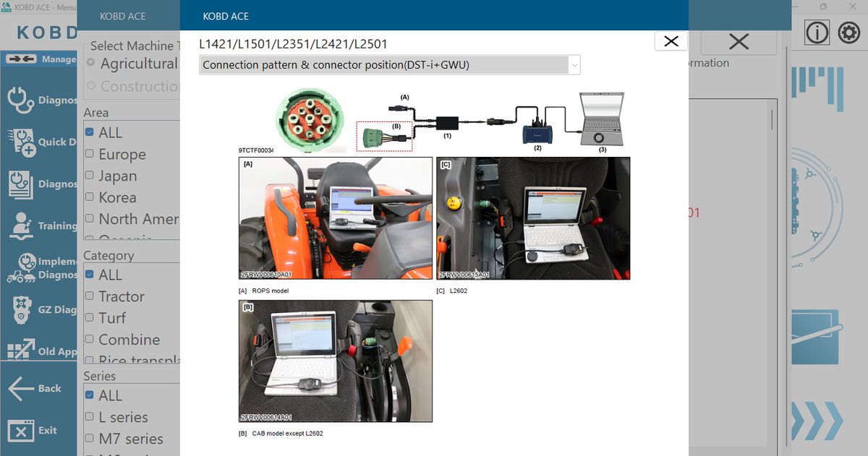The image size is (868, 456).
Task: Toggle the Area ALL checkbox
Action: click(90, 132)
